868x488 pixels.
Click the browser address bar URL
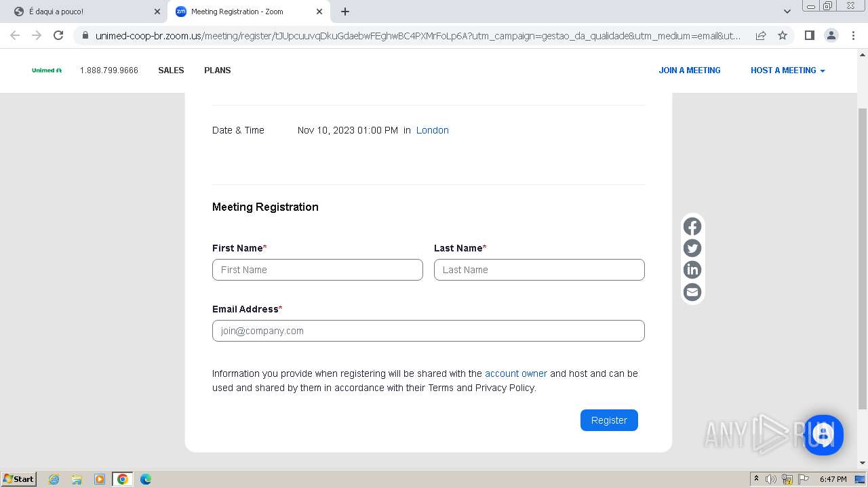(418, 35)
